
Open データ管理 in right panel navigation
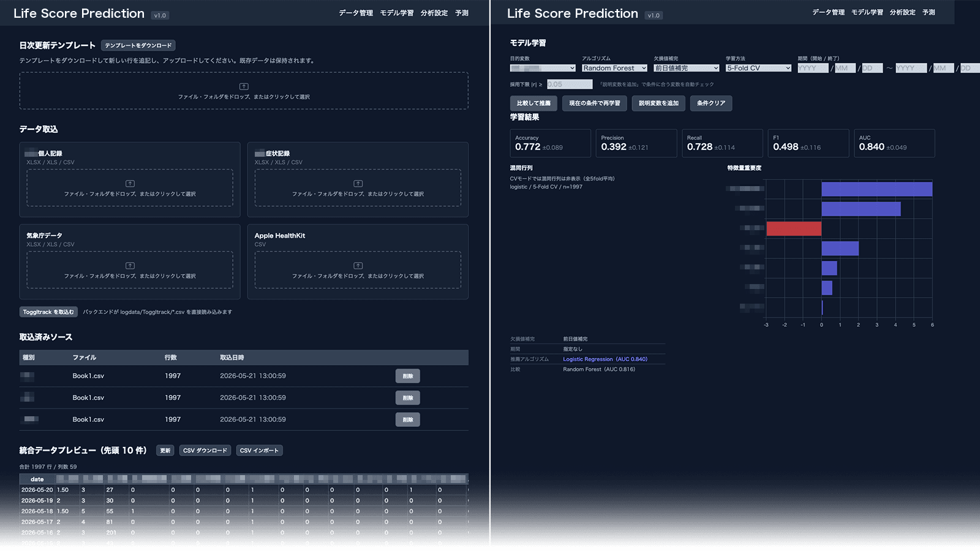coord(829,12)
